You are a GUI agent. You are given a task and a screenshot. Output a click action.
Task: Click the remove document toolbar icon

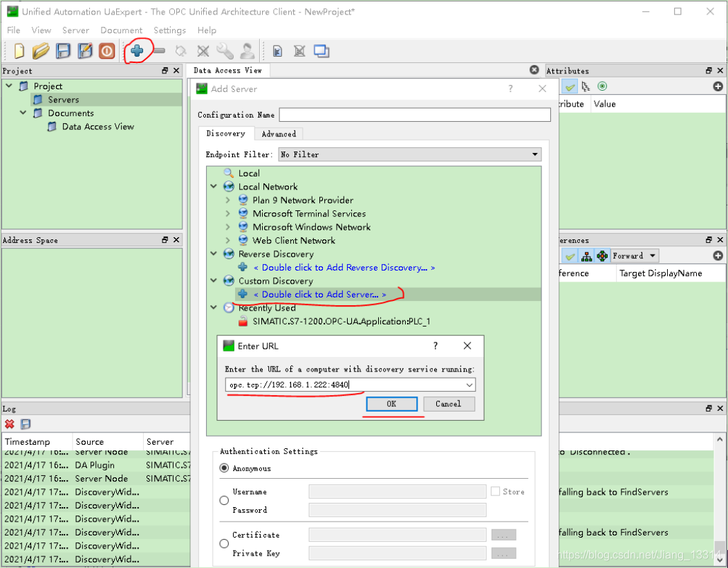pos(299,51)
